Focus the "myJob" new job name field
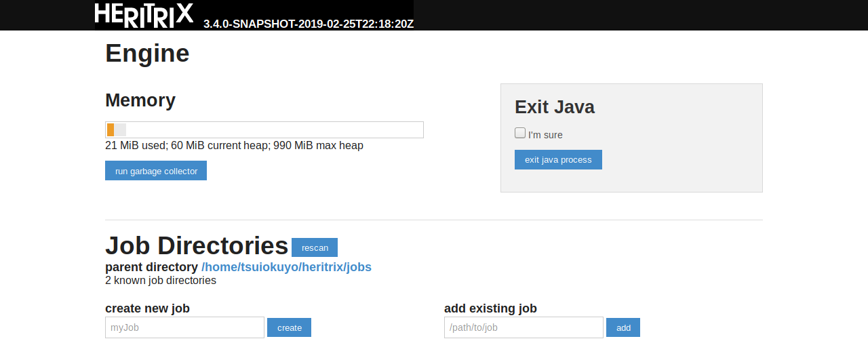 pos(184,327)
